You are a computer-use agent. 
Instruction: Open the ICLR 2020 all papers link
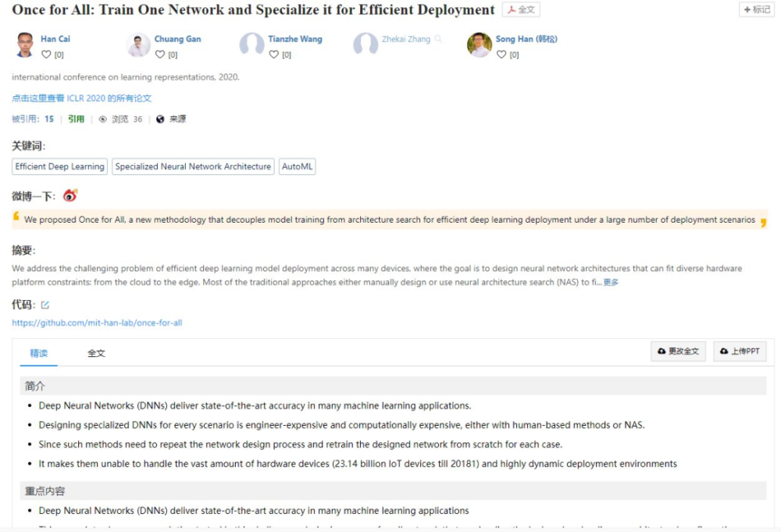tap(82, 98)
